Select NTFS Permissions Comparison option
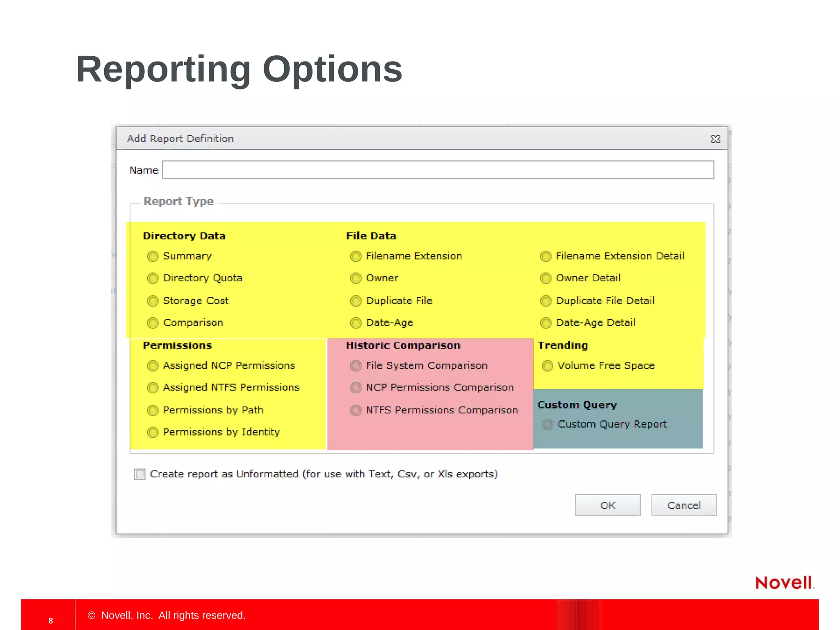The height and width of the screenshot is (630, 840). point(356,410)
